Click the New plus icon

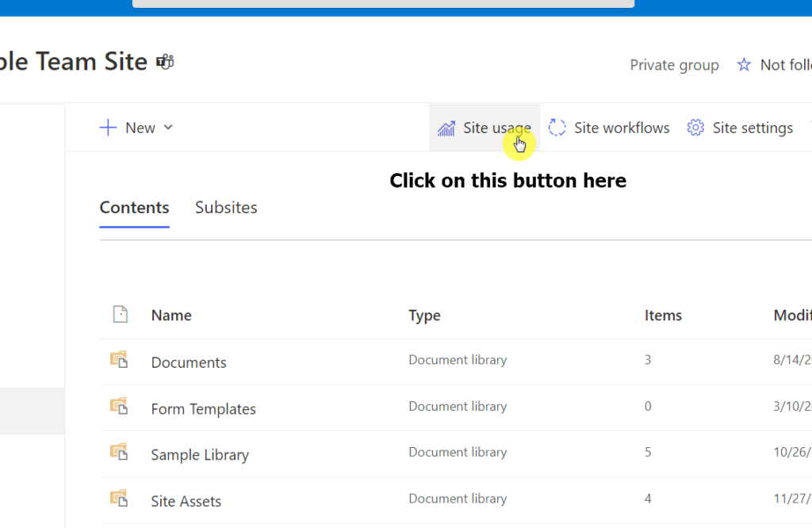tap(108, 128)
